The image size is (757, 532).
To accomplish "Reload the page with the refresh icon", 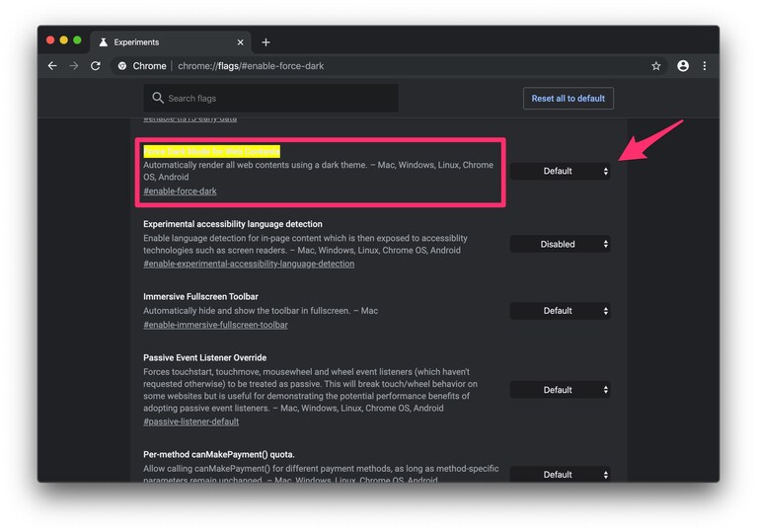I will 96,66.
